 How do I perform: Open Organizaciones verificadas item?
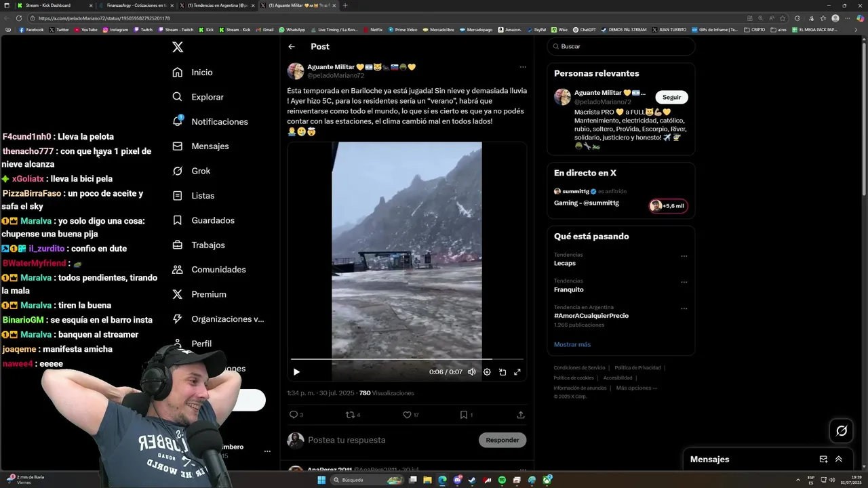point(218,319)
